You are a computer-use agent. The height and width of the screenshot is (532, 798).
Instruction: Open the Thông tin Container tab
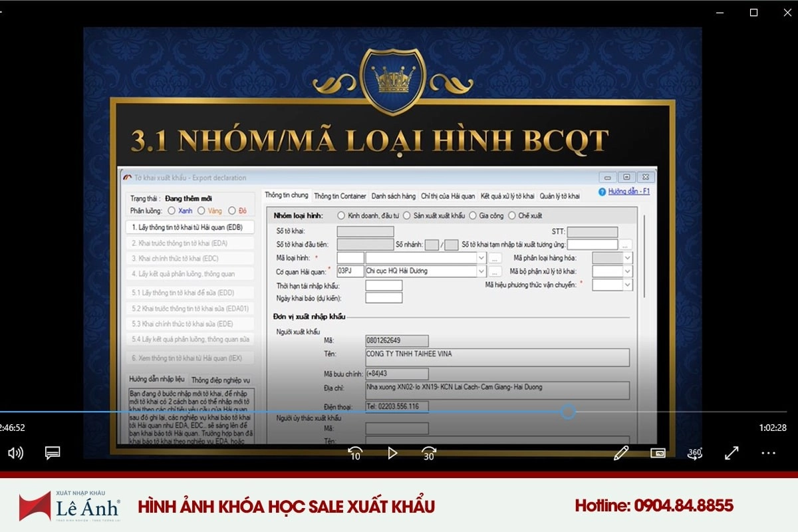point(340,196)
